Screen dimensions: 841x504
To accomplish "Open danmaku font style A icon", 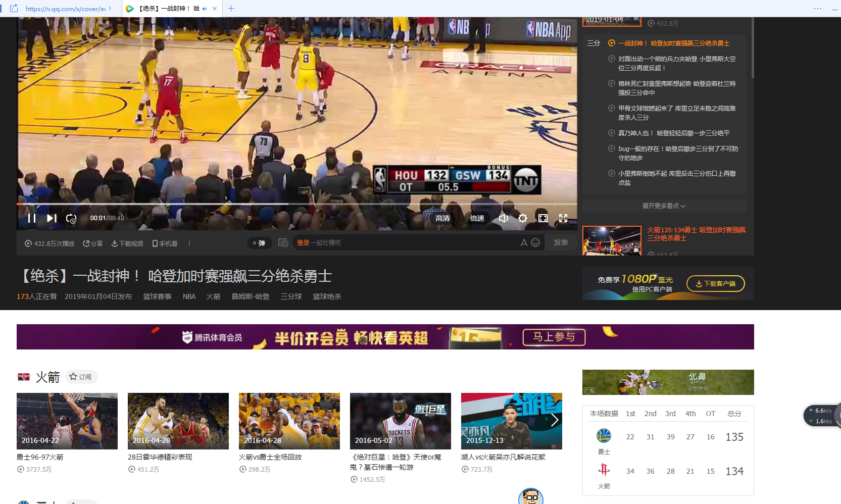I will pyautogui.click(x=524, y=243).
